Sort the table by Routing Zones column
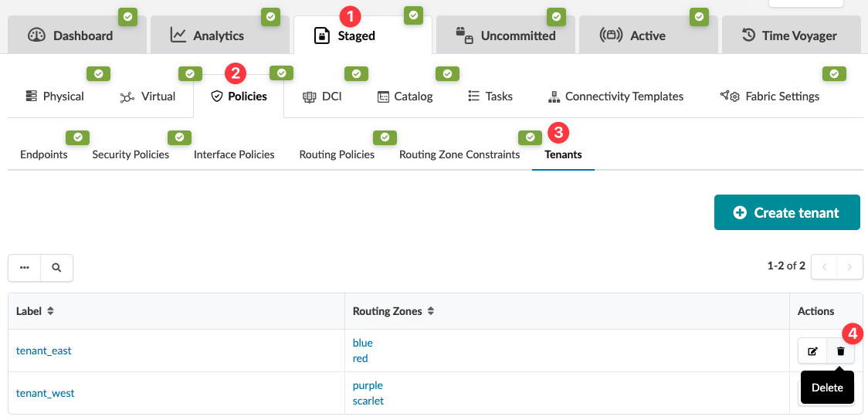 coord(431,311)
